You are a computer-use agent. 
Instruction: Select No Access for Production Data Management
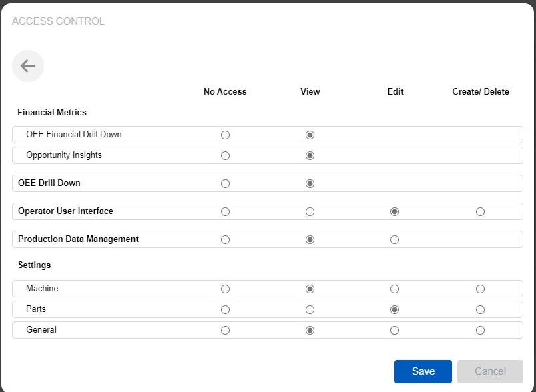click(225, 239)
